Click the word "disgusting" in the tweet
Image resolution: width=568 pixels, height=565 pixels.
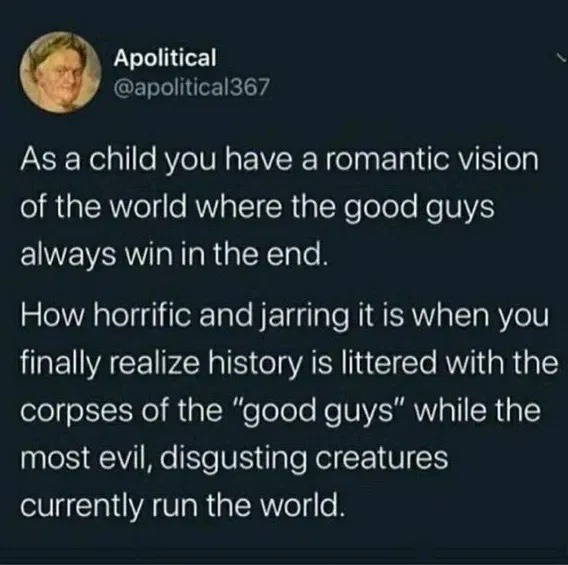[x=233, y=460]
